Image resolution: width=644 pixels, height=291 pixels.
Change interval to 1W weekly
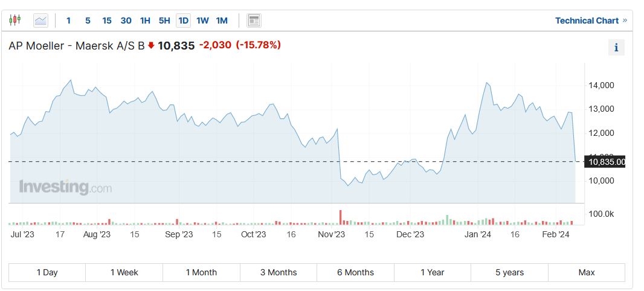click(x=202, y=21)
